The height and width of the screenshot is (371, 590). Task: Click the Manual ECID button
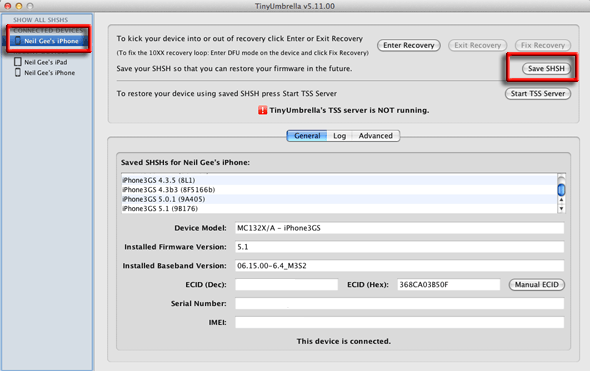[537, 284]
